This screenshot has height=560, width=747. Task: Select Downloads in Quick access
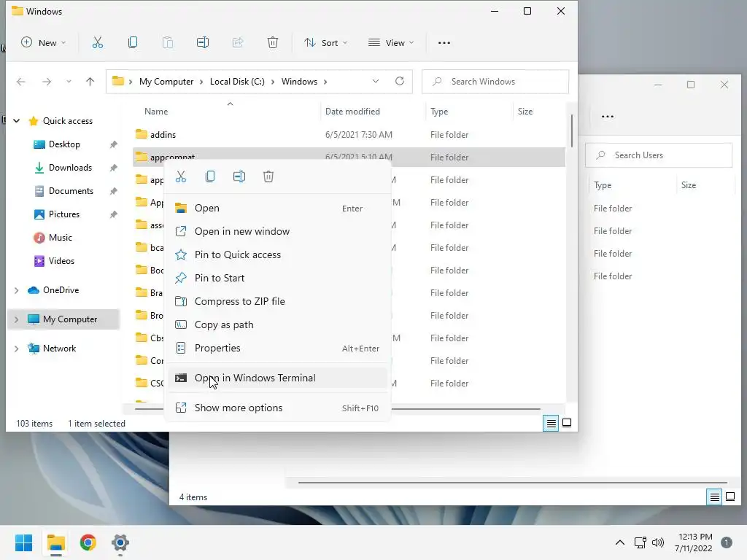(70, 168)
